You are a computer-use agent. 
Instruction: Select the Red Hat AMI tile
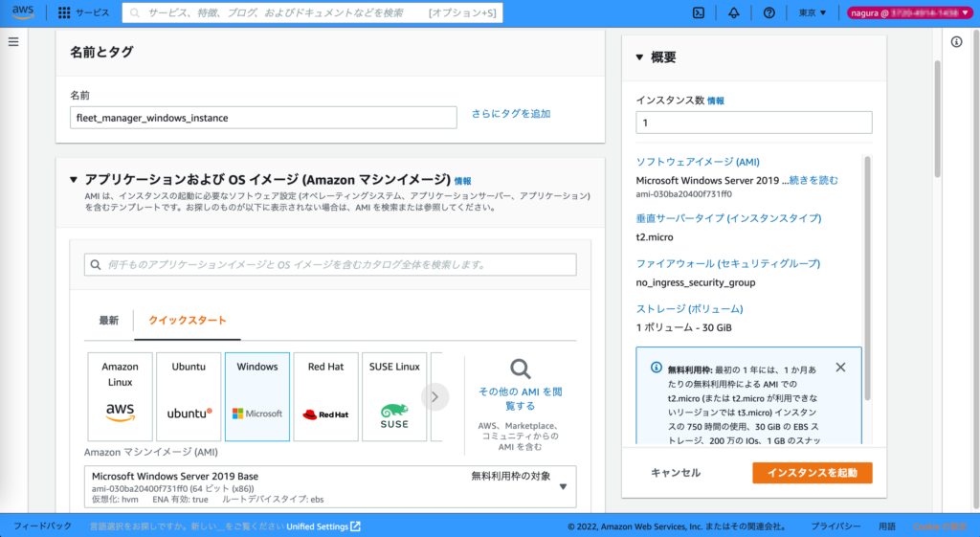click(325, 396)
